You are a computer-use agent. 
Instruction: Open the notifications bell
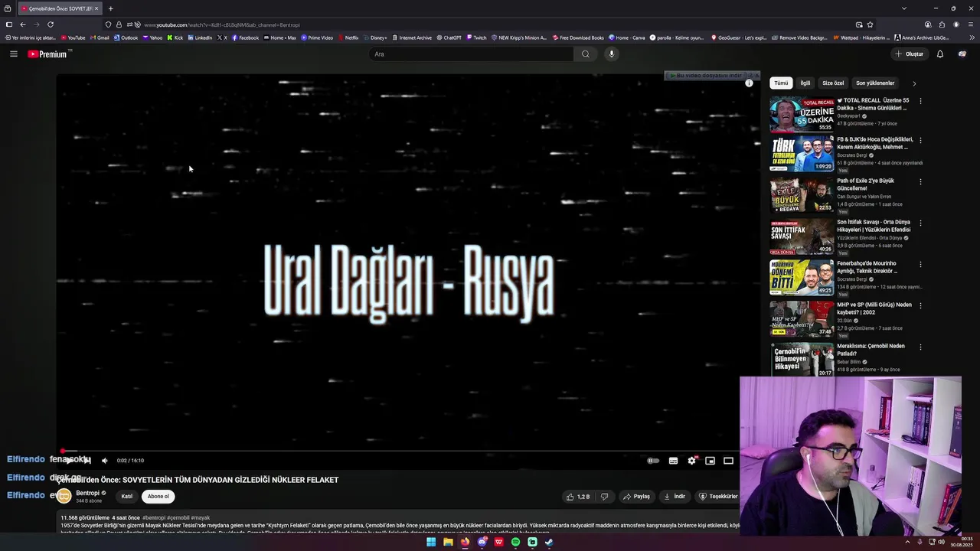tap(940, 54)
